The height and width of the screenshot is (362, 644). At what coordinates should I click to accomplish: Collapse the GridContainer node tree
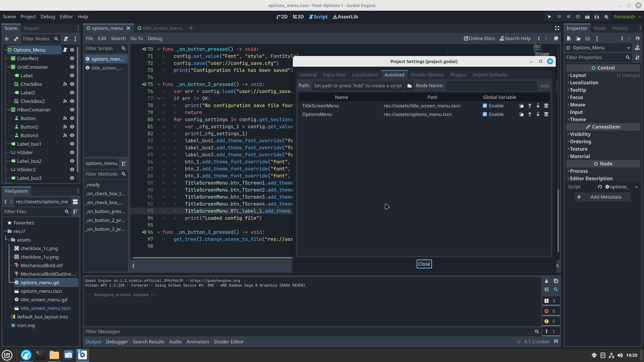pyautogui.click(x=9, y=67)
